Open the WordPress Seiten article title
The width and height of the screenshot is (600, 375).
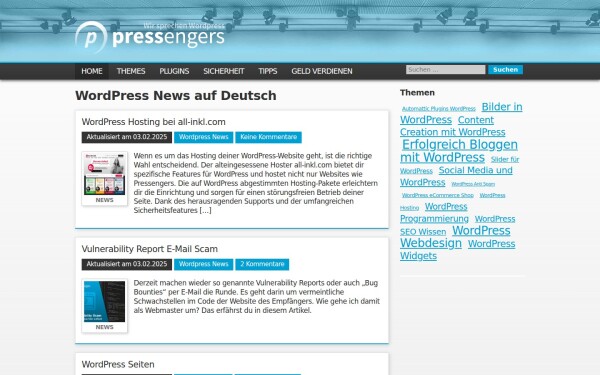click(x=118, y=364)
